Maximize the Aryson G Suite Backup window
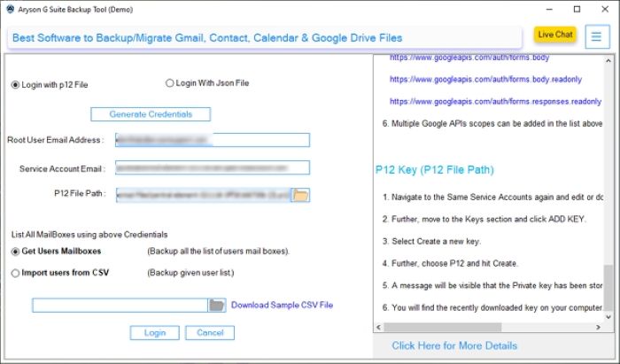Screen dimensions: 620x364 (x=577, y=9)
